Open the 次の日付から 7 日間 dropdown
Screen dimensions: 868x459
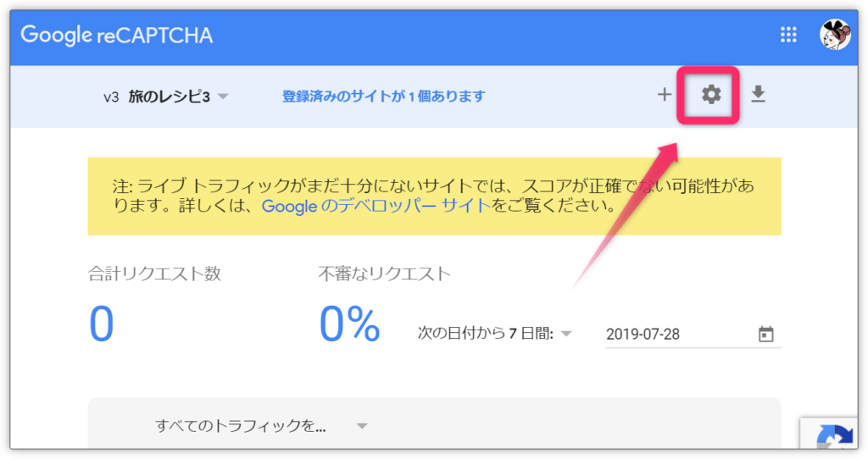(x=565, y=334)
